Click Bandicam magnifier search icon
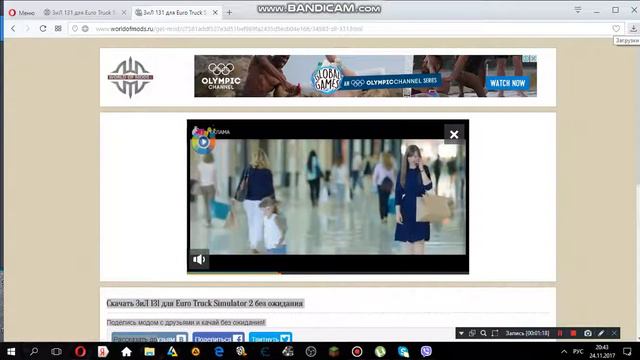The height and width of the screenshot is (360, 640). coord(483,333)
